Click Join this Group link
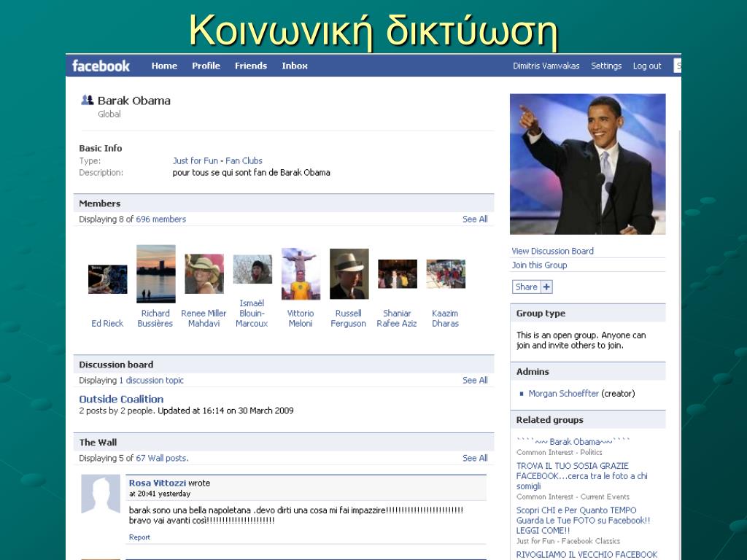 [x=539, y=265]
